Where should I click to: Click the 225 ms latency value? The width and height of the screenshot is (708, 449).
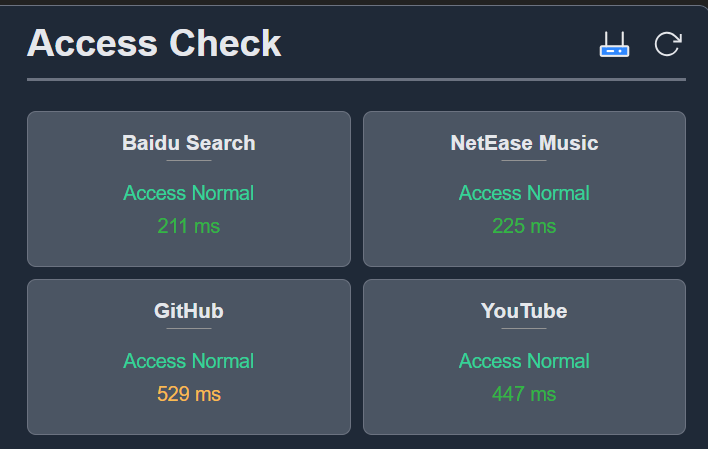click(524, 226)
